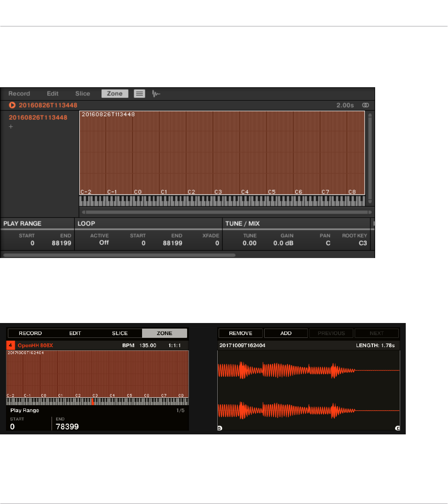Click the ADD button
Viewport: 448px width, 504px height.
(286, 333)
